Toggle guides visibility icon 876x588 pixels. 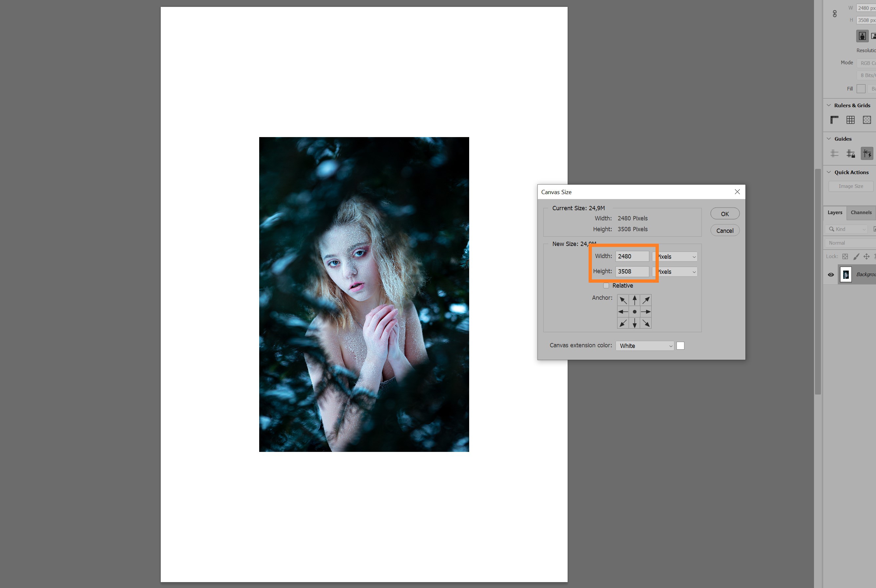[x=834, y=153]
